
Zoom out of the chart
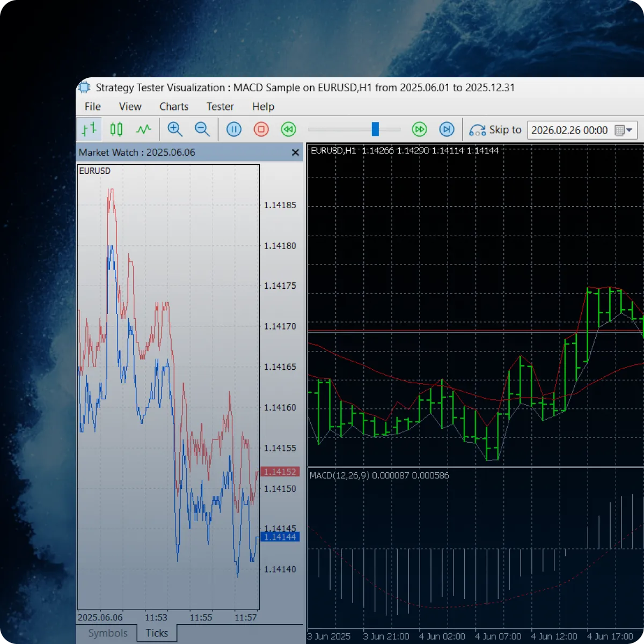click(202, 129)
